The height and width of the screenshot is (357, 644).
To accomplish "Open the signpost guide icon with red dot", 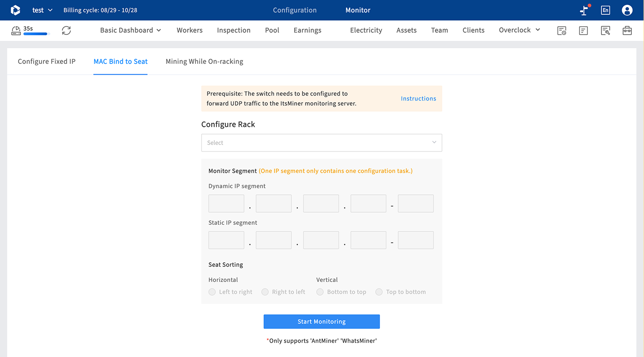I will coord(584,10).
